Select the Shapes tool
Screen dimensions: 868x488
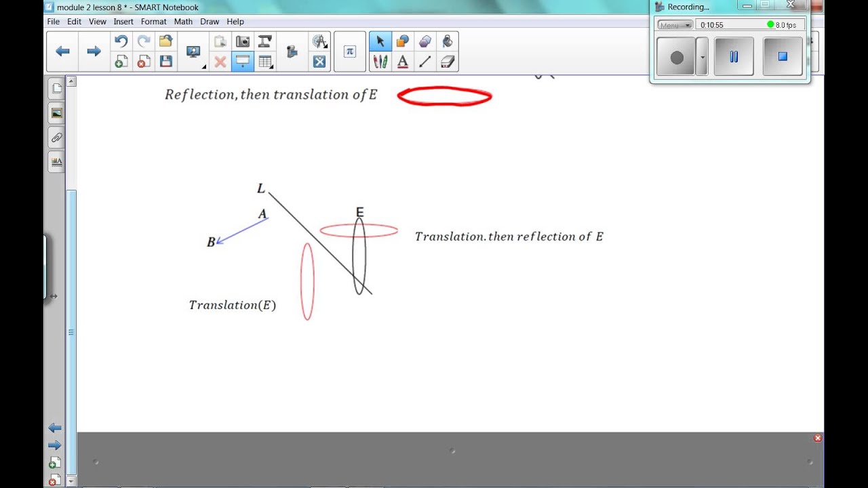(403, 41)
